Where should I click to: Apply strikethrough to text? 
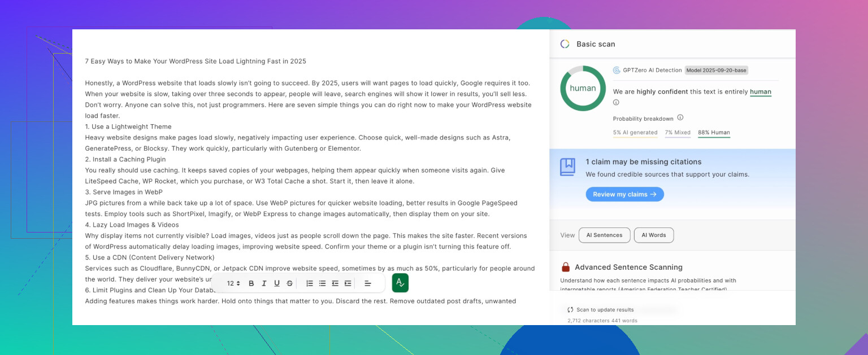tap(290, 283)
